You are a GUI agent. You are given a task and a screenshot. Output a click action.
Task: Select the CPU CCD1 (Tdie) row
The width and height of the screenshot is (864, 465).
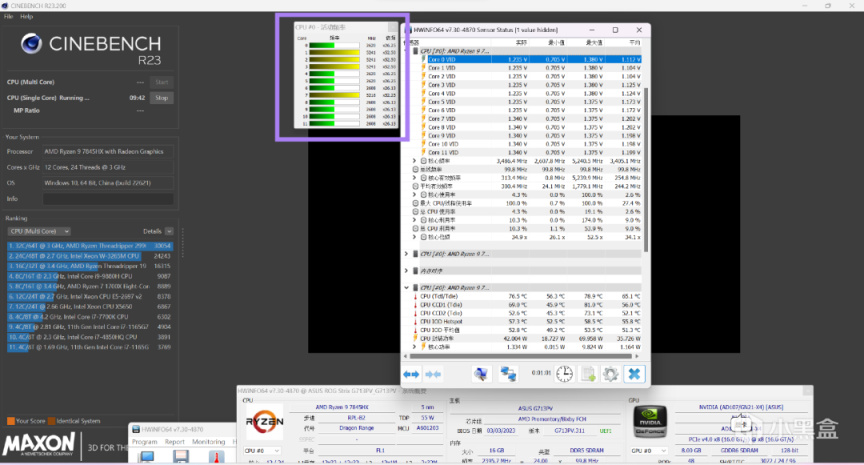coord(527,305)
